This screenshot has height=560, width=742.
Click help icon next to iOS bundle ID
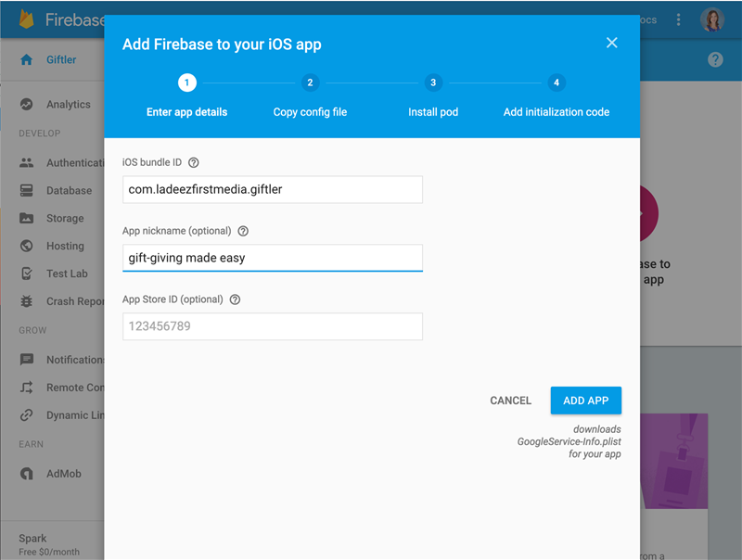pyautogui.click(x=194, y=162)
